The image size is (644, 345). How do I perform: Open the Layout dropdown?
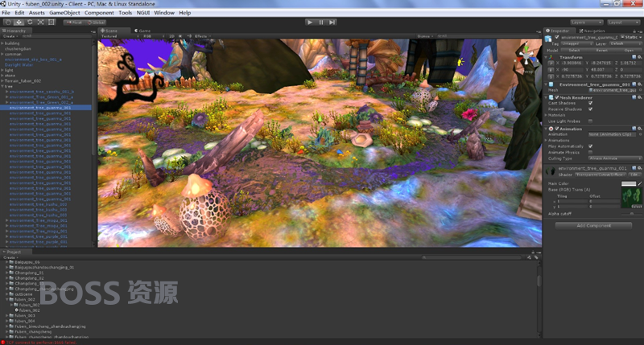623,23
